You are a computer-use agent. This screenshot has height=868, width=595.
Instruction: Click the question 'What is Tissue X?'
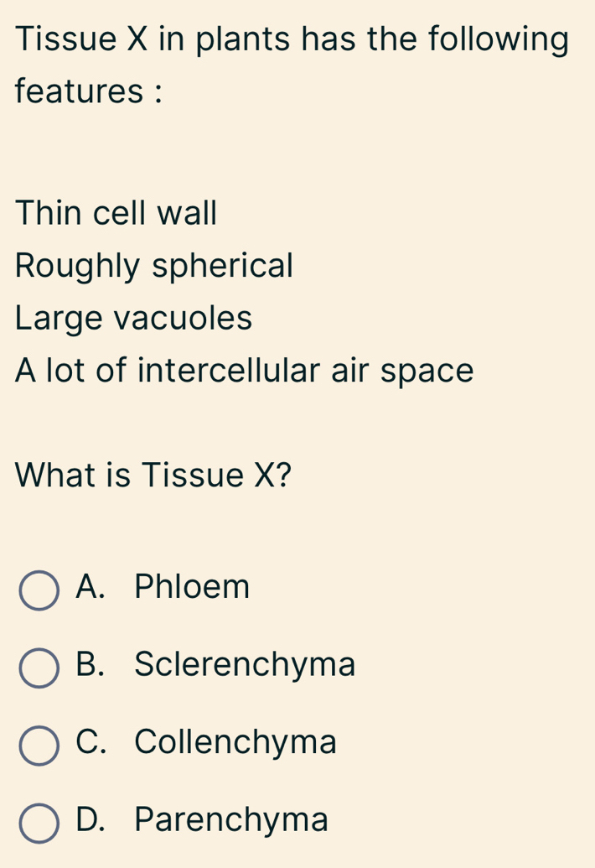coord(153,476)
